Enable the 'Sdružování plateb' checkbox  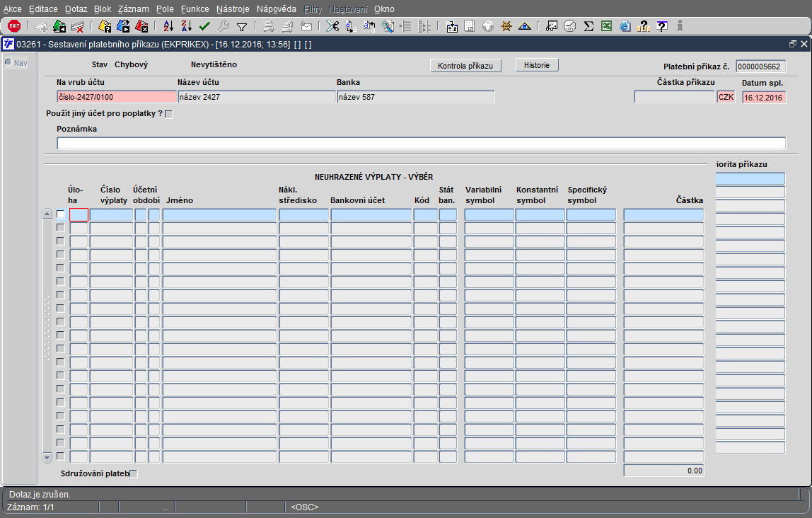pos(134,473)
